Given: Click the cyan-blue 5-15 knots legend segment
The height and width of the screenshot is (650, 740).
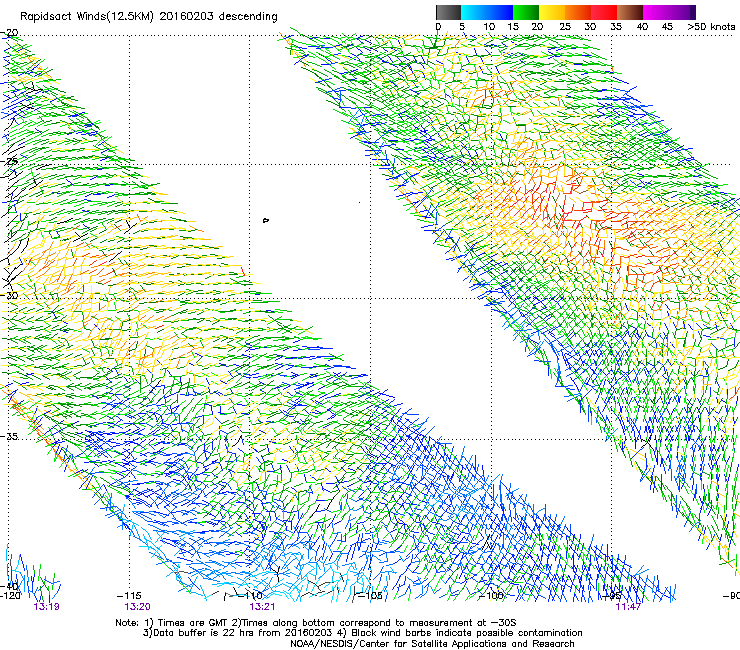Looking at the screenshot, I should 487,12.
